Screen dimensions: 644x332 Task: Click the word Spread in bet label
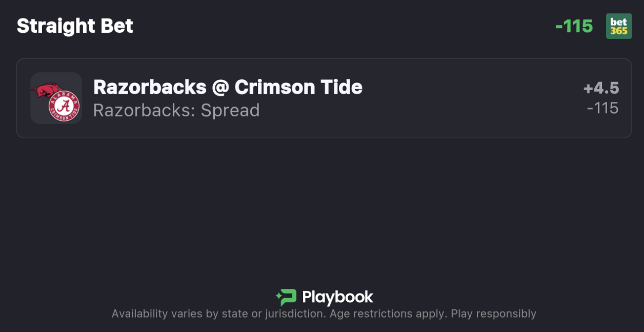click(230, 110)
